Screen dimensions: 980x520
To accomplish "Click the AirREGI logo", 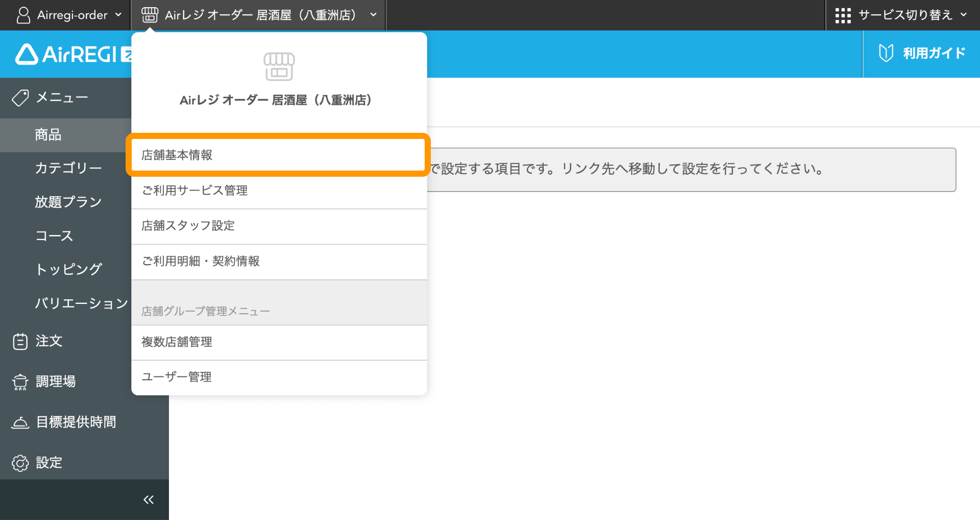I will [x=73, y=54].
